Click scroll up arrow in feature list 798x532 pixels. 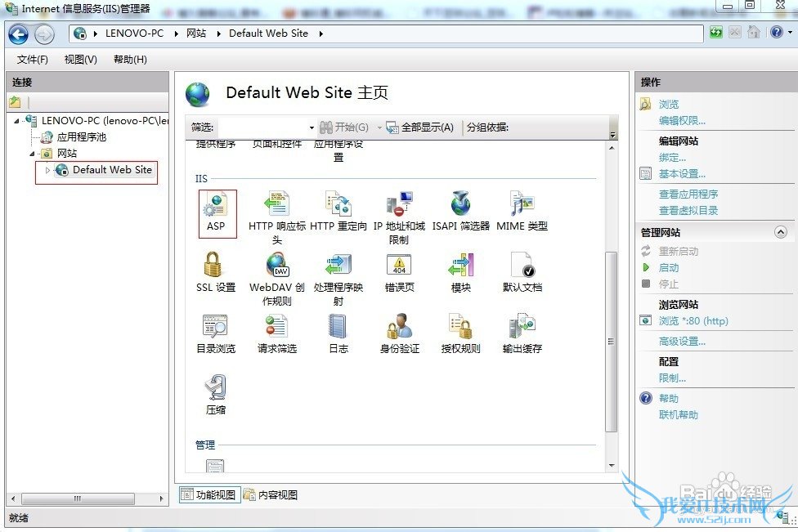[x=612, y=148]
